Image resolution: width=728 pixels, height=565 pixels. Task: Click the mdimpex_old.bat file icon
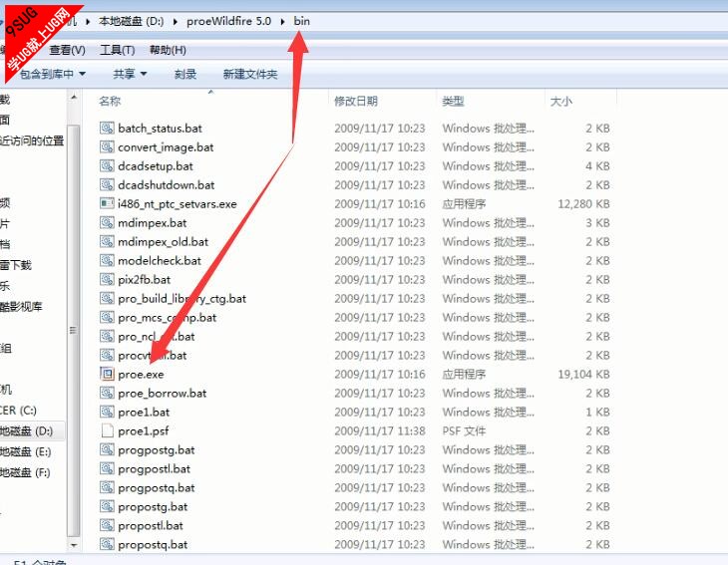[x=107, y=241]
